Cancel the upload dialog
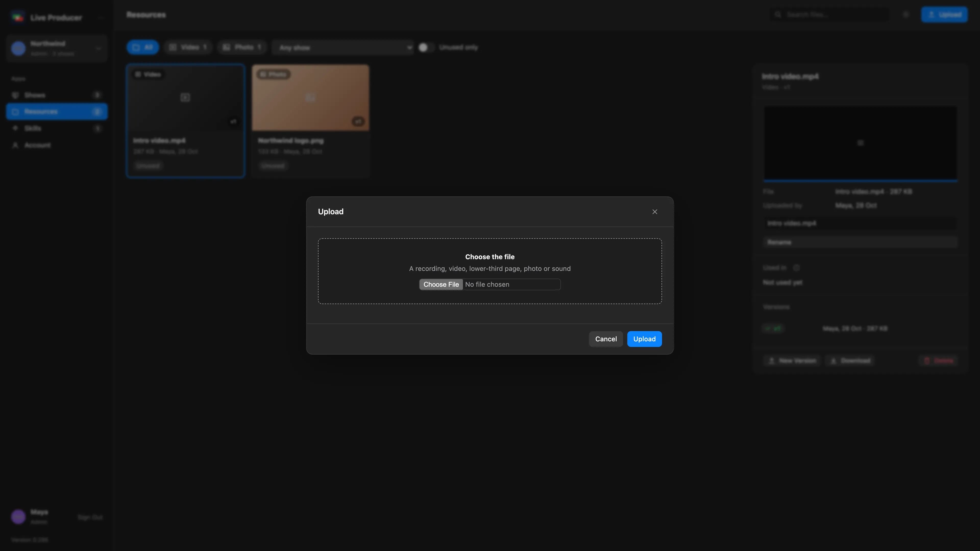Image resolution: width=980 pixels, height=551 pixels. (x=606, y=339)
